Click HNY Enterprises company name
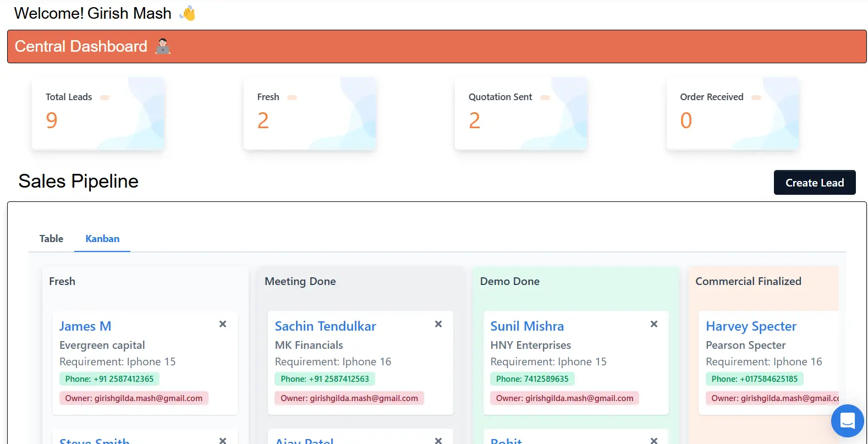This screenshot has height=444, width=868. (x=531, y=345)
